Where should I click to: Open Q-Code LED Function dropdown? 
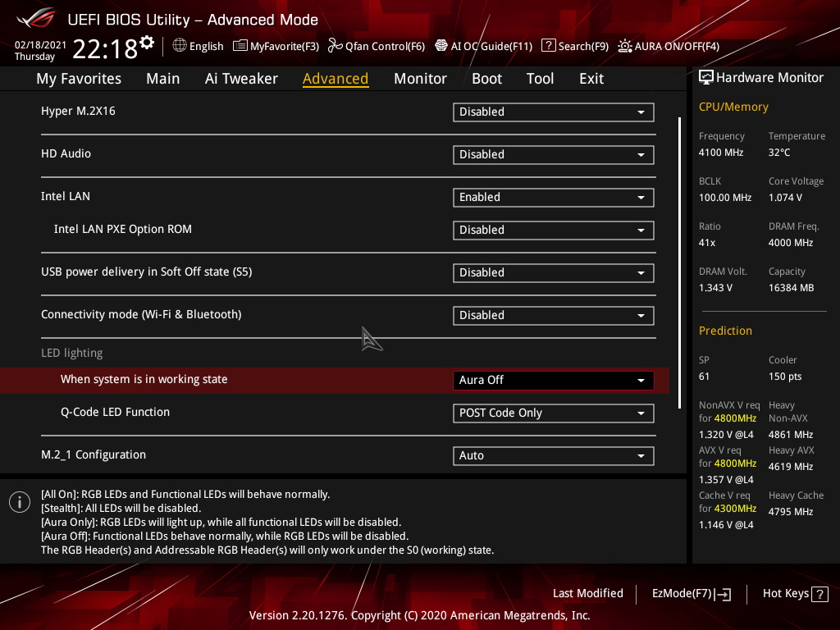(x=553, y=413)
